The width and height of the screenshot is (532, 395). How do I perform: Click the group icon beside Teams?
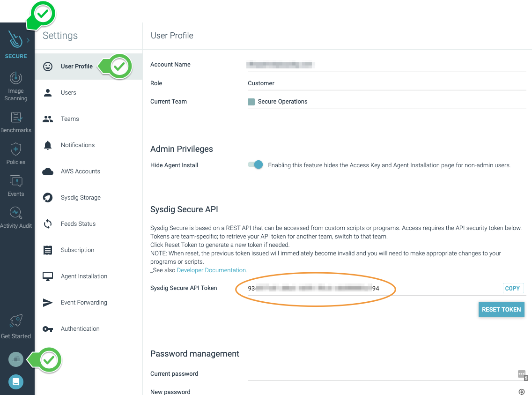[48, 119]
